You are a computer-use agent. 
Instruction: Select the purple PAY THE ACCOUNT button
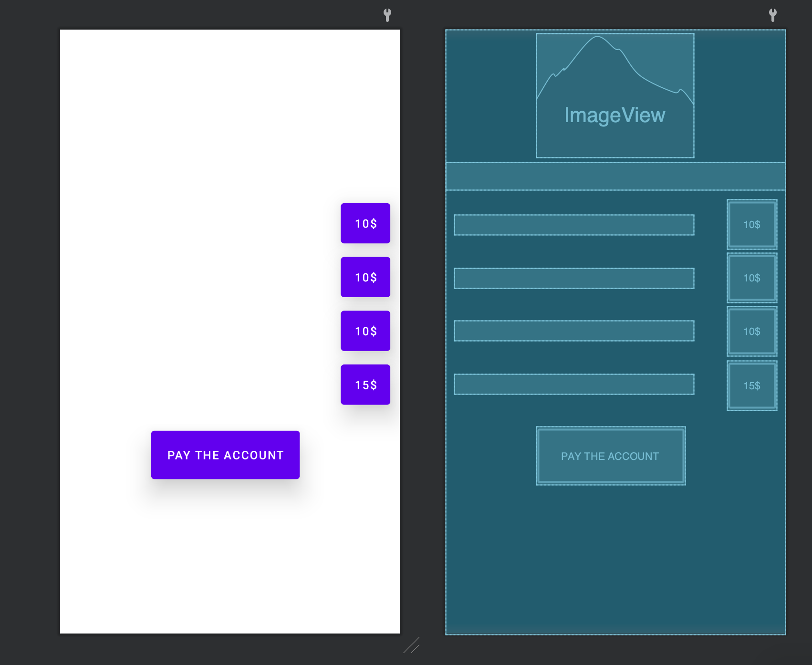pyautogui.click(x=225, y=455)
